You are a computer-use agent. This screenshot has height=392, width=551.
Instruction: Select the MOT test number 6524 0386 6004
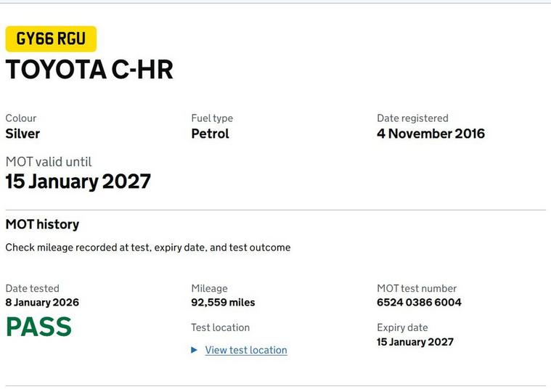pos(419,302)
